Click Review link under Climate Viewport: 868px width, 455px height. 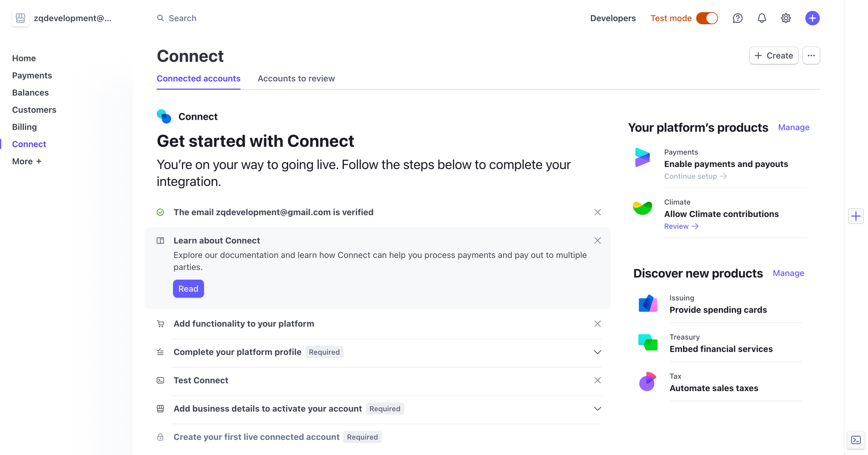coord(681,226)
